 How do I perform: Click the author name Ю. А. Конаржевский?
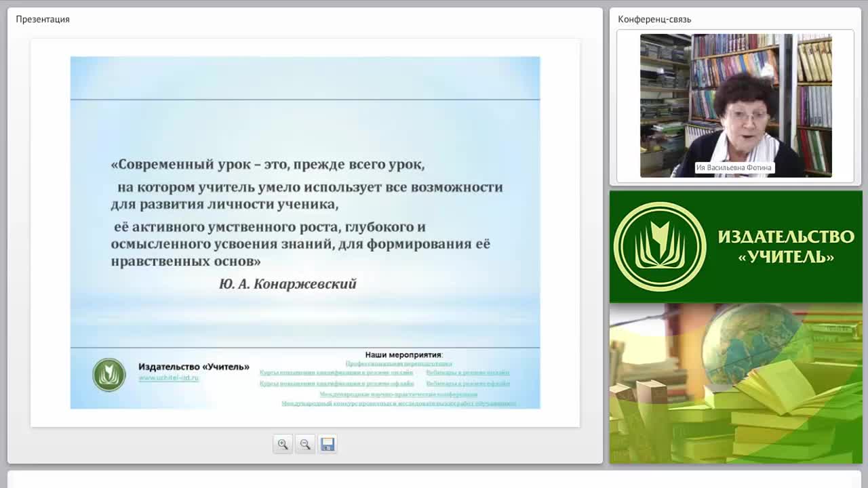click(288, 284)
